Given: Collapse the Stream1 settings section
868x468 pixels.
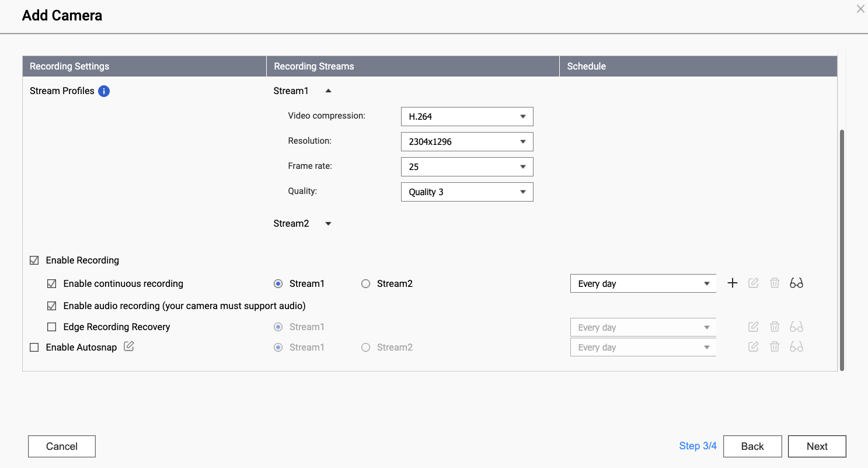Looking at the screenshot, I should tap(328, 91).
